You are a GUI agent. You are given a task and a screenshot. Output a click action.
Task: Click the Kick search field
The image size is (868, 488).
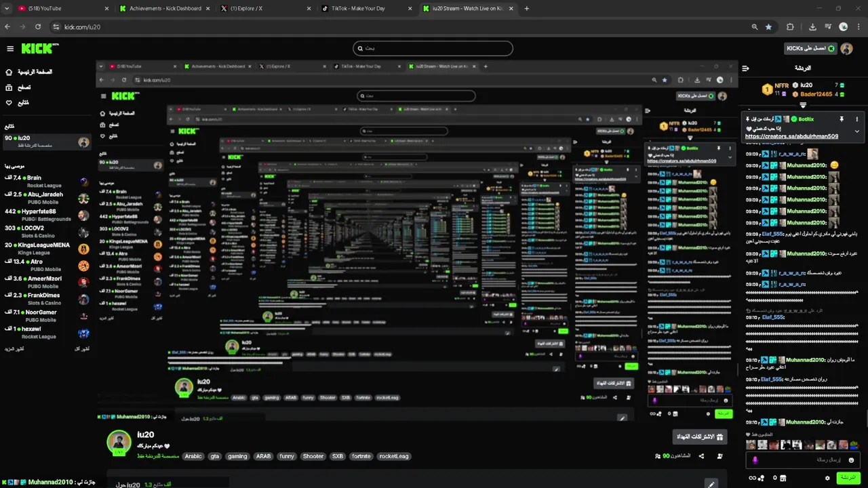coord(433,48)
